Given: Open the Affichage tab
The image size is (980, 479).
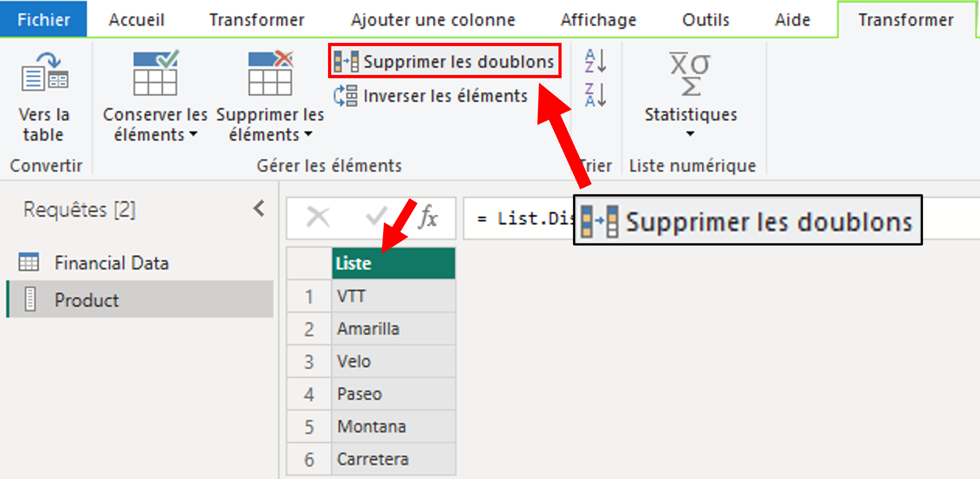Looking at the screenshot, I should coord(598,20).
